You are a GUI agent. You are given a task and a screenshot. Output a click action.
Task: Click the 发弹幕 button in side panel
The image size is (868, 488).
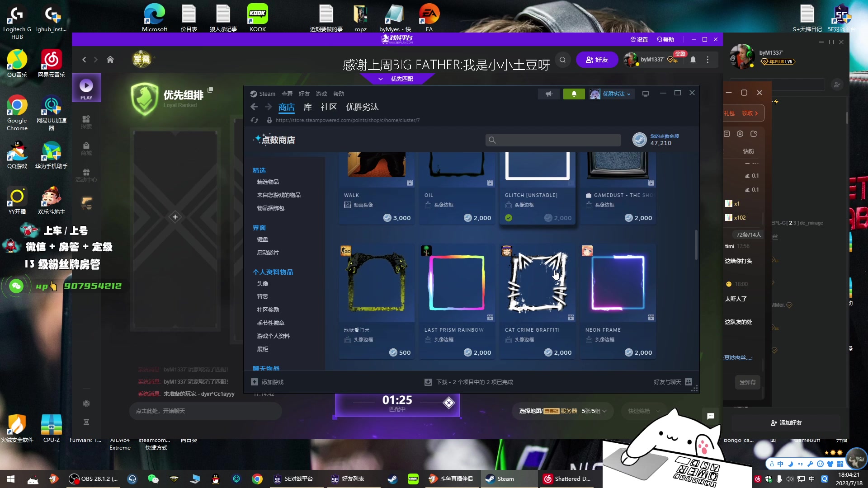pyautogui.click(x=748, y=383)
